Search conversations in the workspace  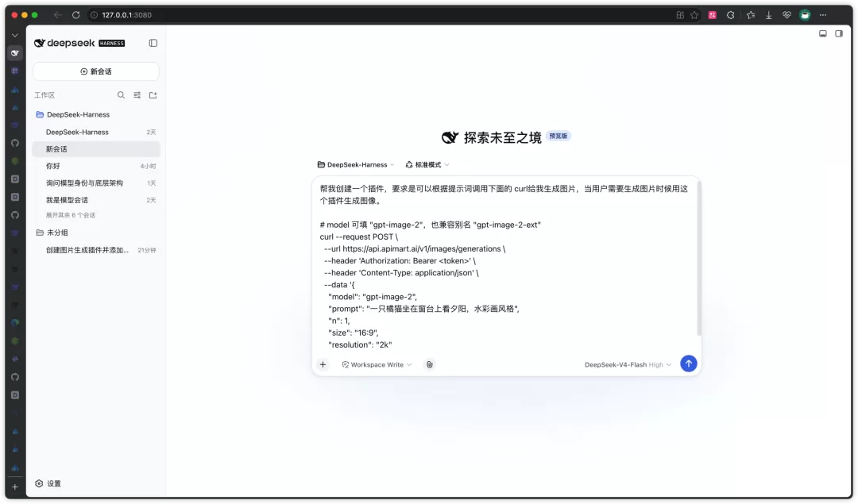[121, 95]
